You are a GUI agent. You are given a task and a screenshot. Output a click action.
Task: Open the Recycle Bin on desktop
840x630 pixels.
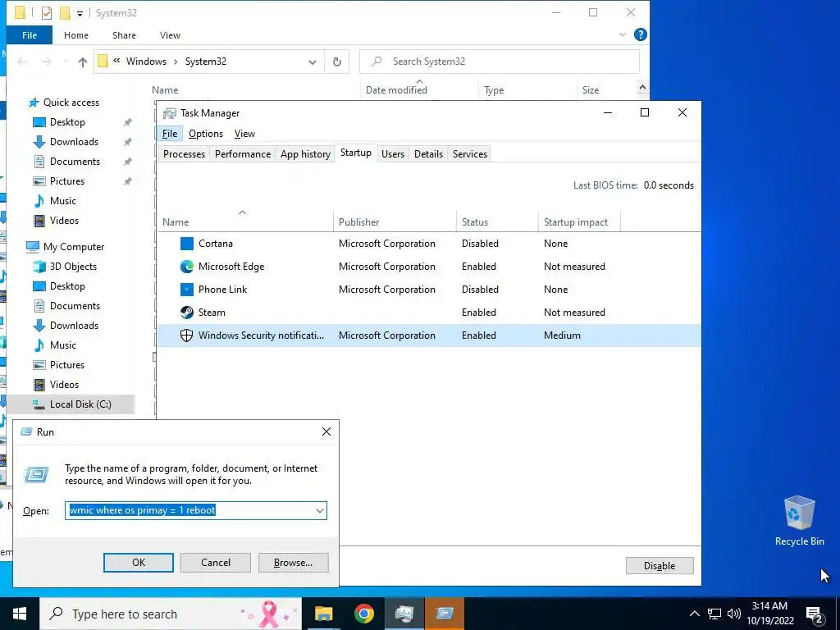click(x=799, y=521)
